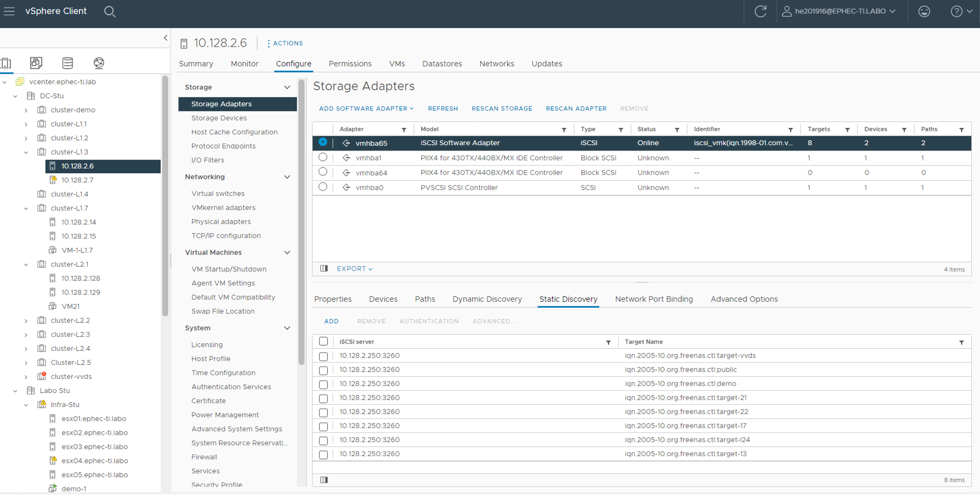Screen dimensions: 980x495
Task: Select host 10.128.2.7 in tree
Action: pyautogui.click(x=77, y=180)
